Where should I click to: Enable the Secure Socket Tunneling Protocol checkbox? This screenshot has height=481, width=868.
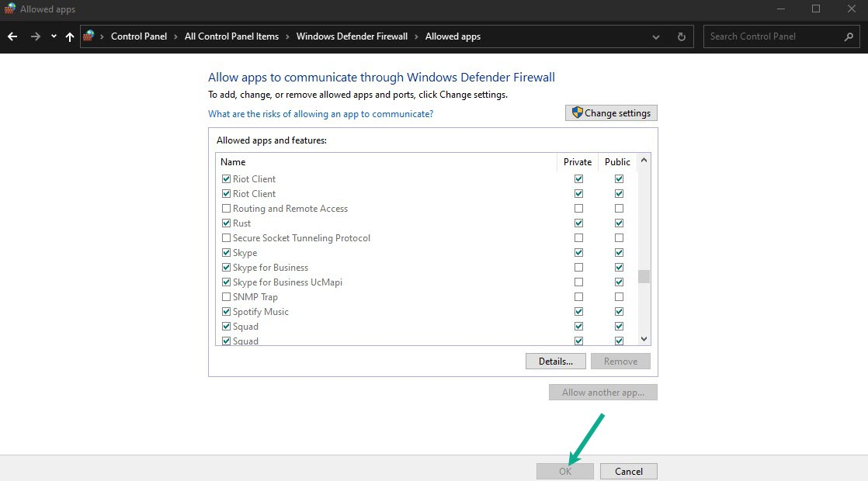click(226, 237)
